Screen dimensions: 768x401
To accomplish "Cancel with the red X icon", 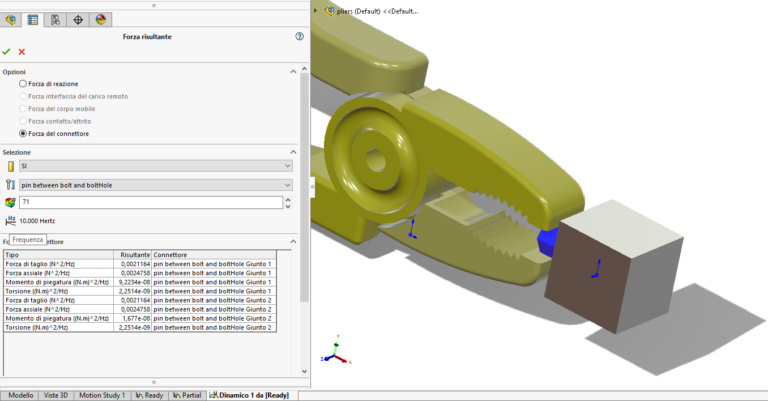I will (x=22, y=51).
